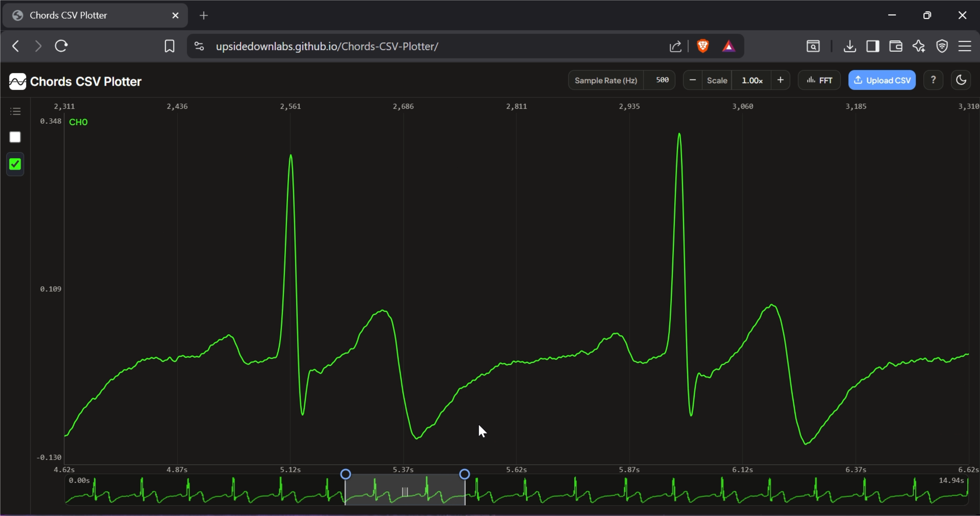Restore down the browser window
The image size is (980, 516).
click(927, 15)
